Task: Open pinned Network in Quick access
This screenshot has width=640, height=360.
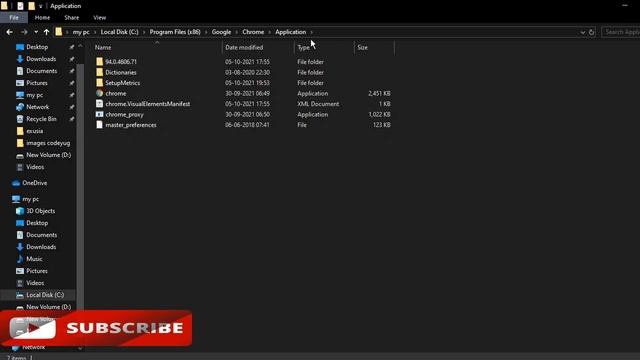Action: pyautogui.click(x=38, y=107)
